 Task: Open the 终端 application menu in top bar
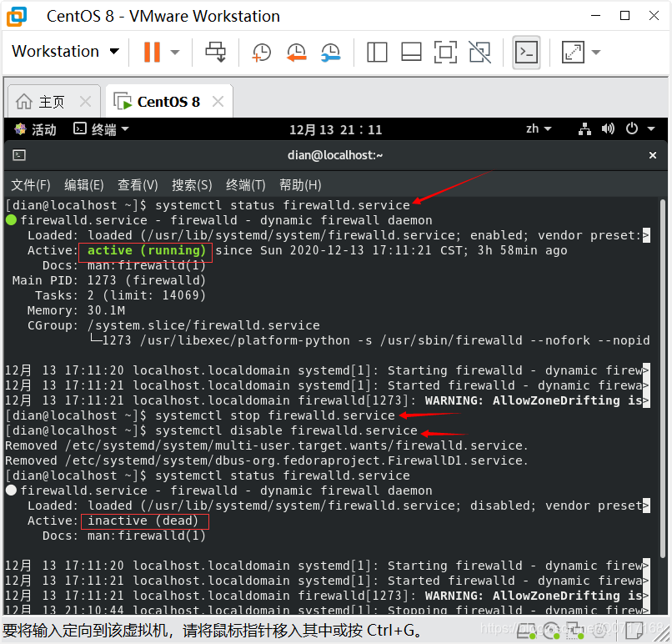pyautogui.click(x=101, y=129)
